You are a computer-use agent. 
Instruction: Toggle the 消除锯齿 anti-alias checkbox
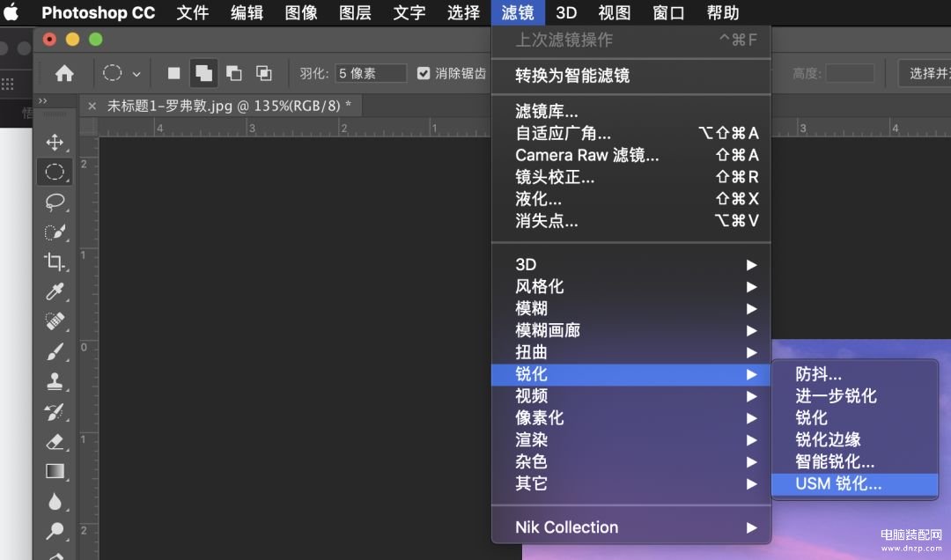tap(424, 73)
